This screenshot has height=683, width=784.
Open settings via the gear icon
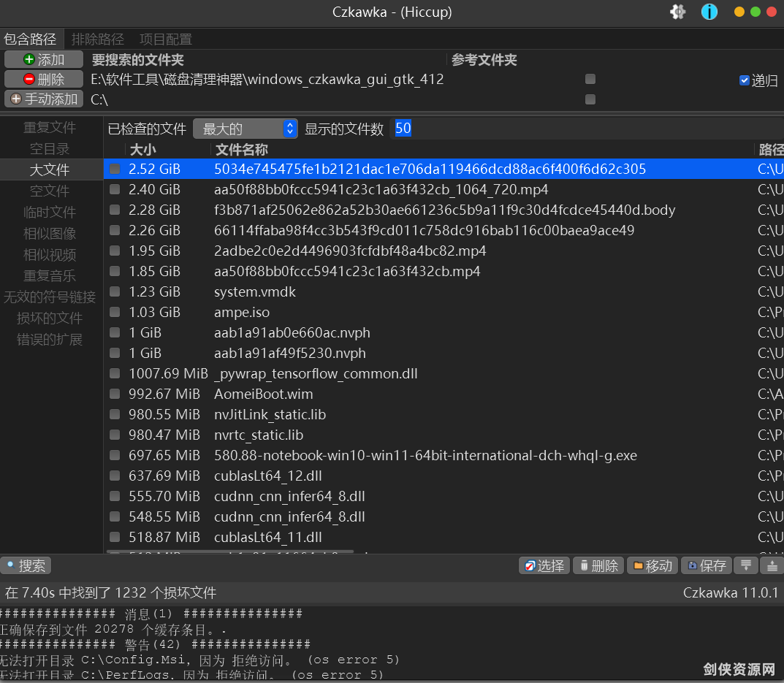tap(678, 12)
